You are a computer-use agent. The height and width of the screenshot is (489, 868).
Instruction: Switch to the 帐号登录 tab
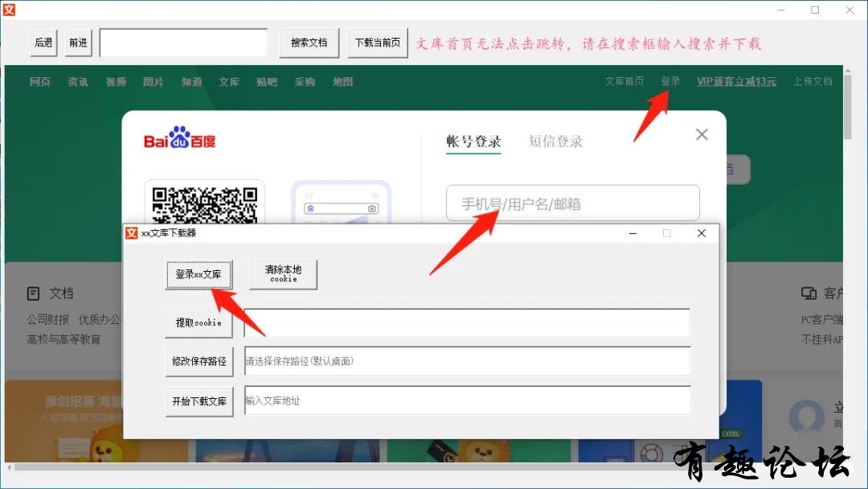[474, 142]
